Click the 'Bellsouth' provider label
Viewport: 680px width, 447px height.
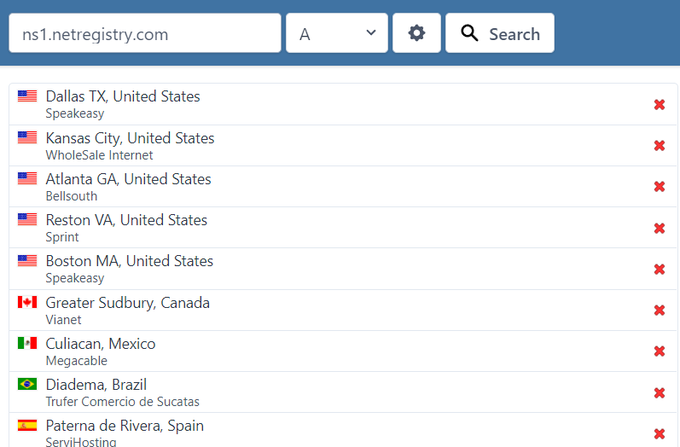point(72,196)
